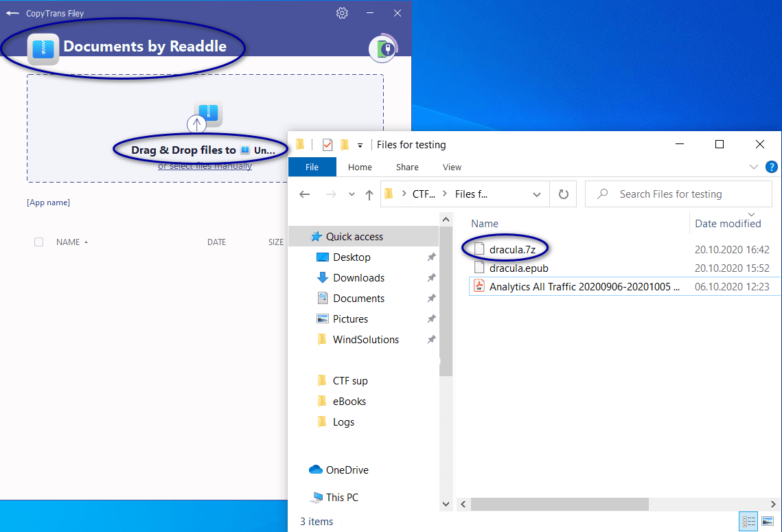Open This PC in navigation pane
782x532 pixels.
[x=342, y=497]
